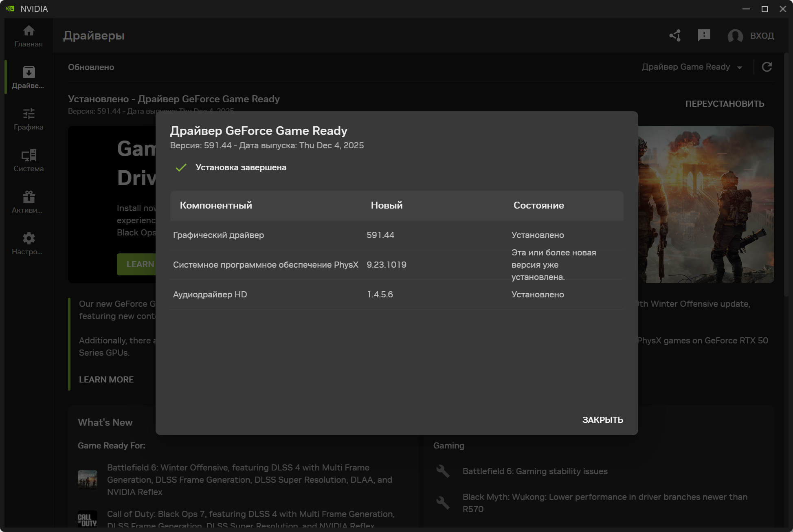Click the ПЕРЕУСТАНОВИТЬ button

coord(725,103)
